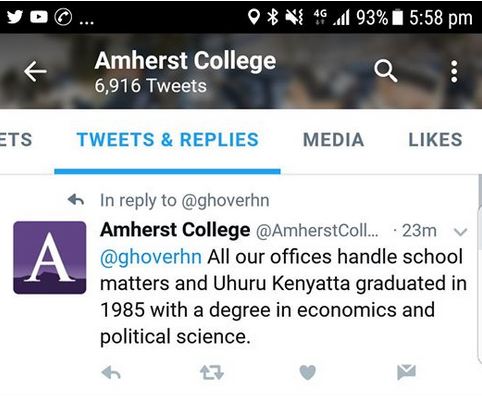
Task: Open the three-dot overflow menu
Action: (454, 71)
